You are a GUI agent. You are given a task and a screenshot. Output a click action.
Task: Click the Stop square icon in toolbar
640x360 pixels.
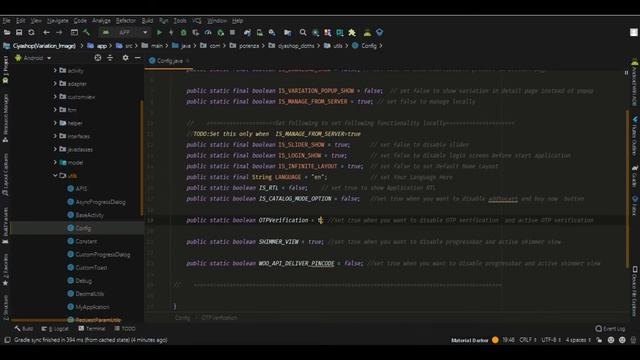point(233,32)
